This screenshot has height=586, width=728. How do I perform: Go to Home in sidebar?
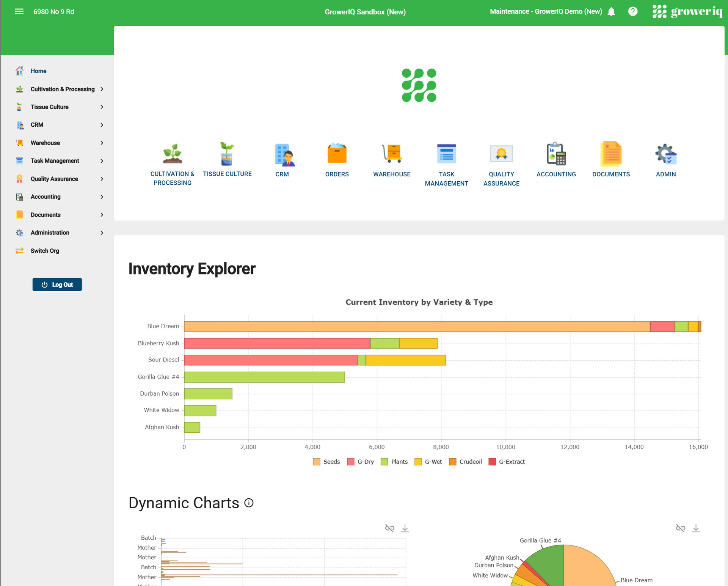pos(38,71)
